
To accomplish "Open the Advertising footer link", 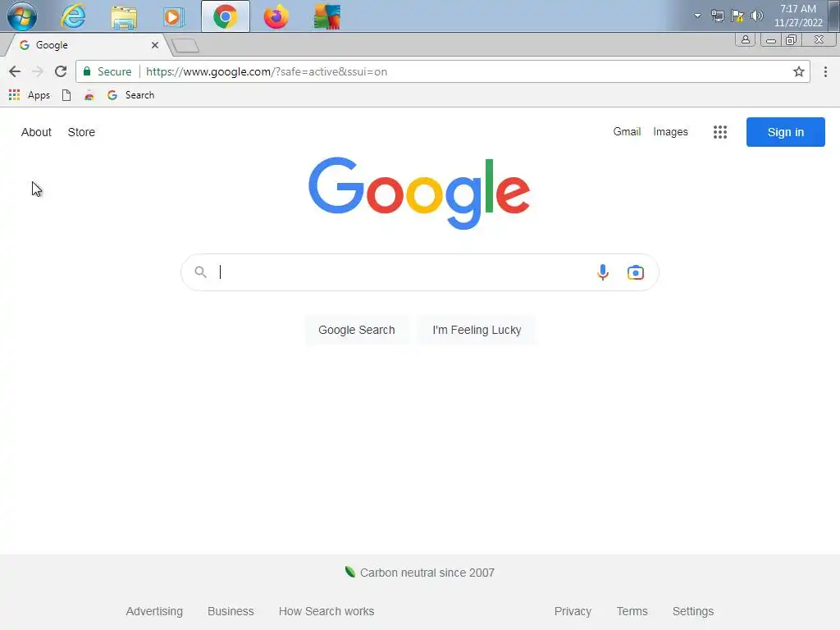I will (154, 611).
